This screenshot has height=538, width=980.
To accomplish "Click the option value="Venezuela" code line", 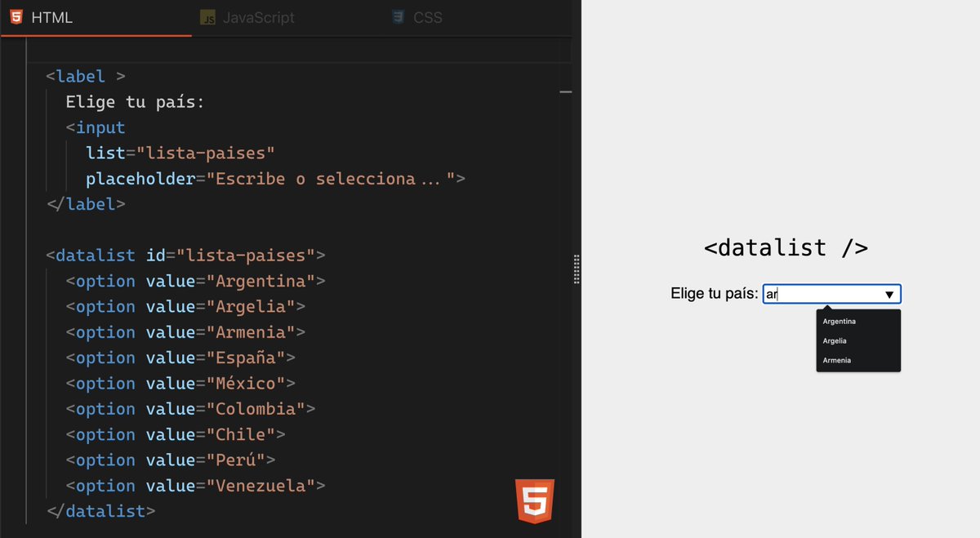I will tap(195, 486).
